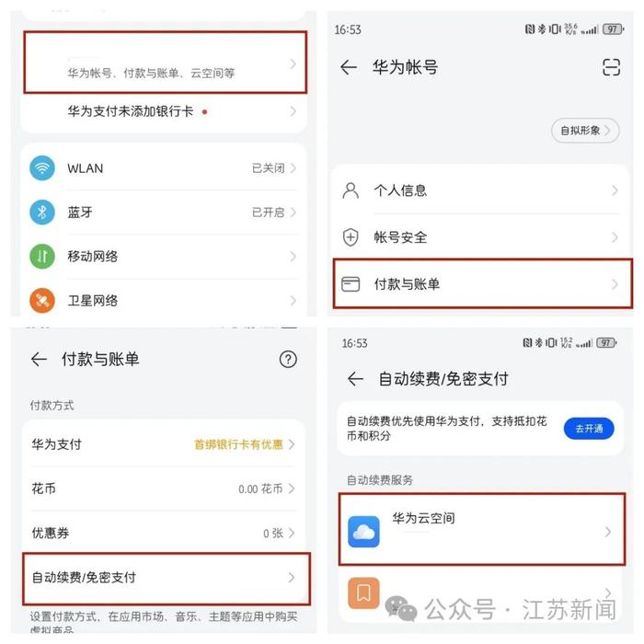Go back from the 华为帐号 page
644x644 pixels.
point(349,67)
